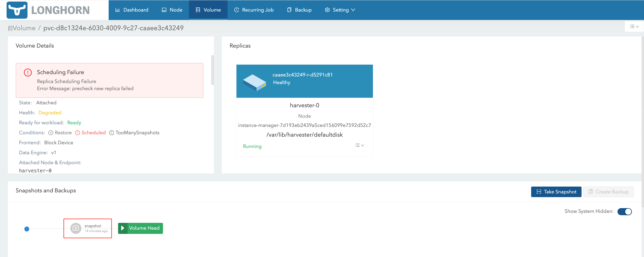Click the Take Snapshot button
This screenshot has width=644, height=257.
click(556, 192)
